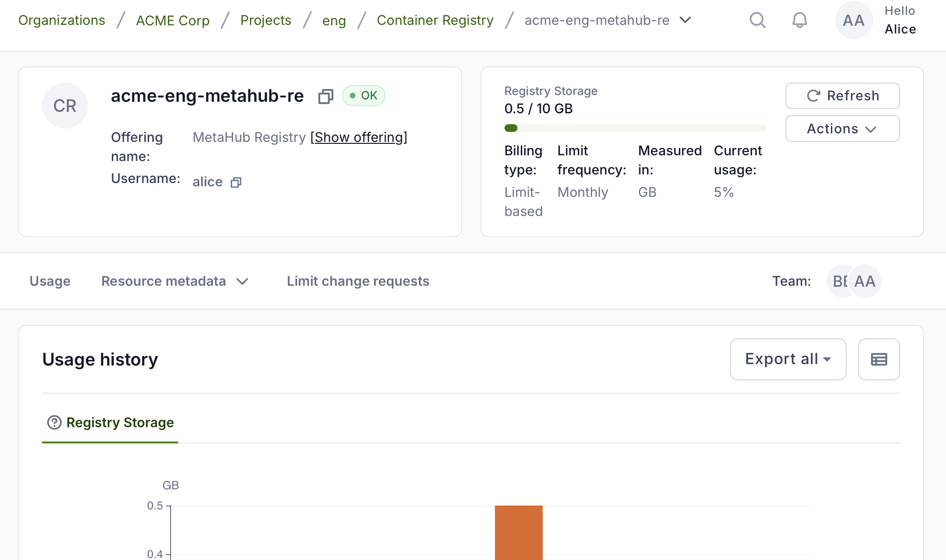Click the Registry Storage progress bar
The image size is (946, 560).
[x=635, y=128]
